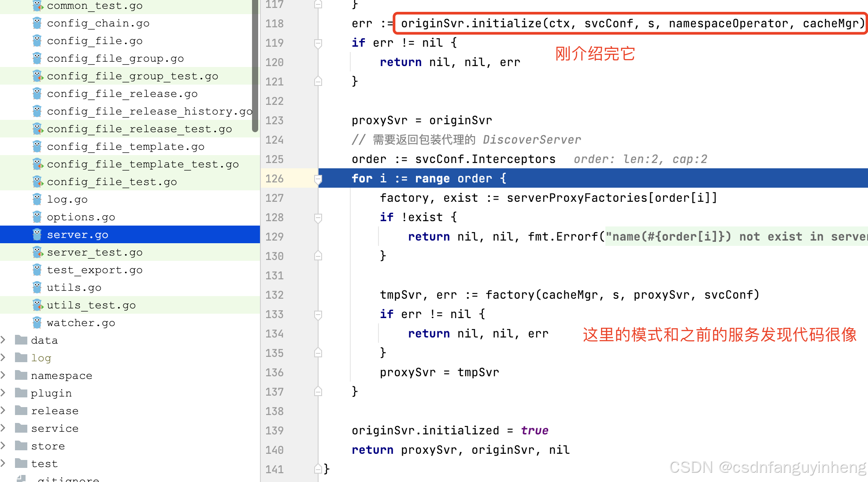
Task: Click the service folder icon
Action: pyautogui.click(x=21, y=428)
